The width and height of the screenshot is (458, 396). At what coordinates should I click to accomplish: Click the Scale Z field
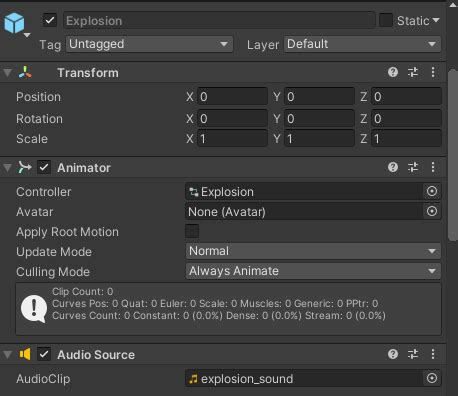pos(406,138)
